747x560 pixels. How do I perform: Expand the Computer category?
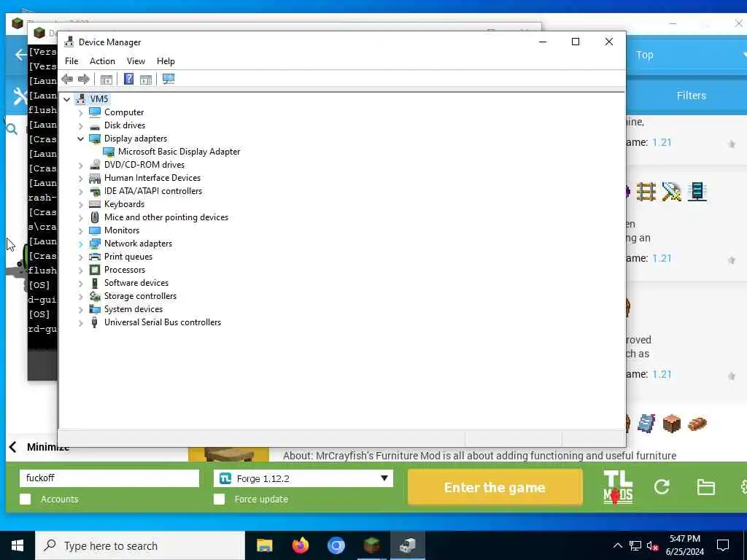pos(80,113)
